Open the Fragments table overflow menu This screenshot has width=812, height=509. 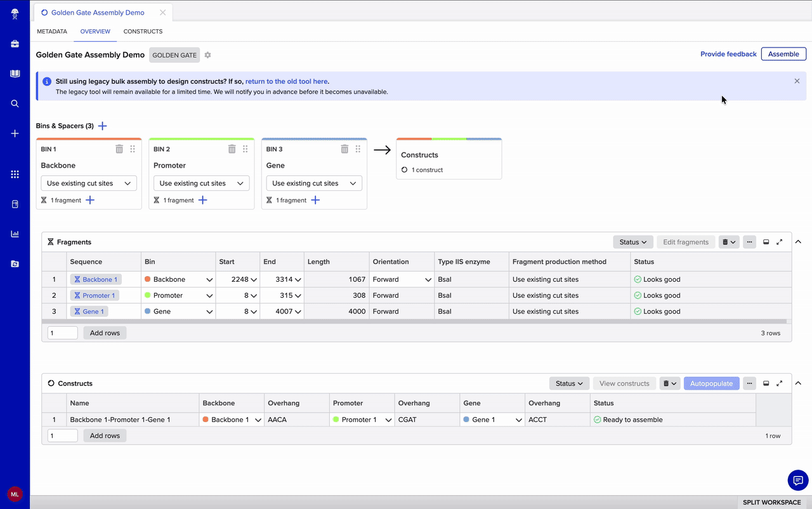749,242
